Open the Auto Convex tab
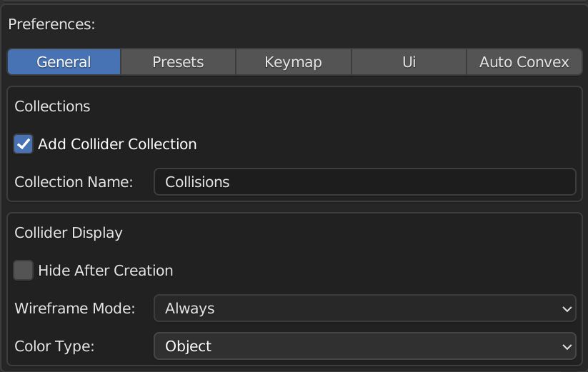 524,62
